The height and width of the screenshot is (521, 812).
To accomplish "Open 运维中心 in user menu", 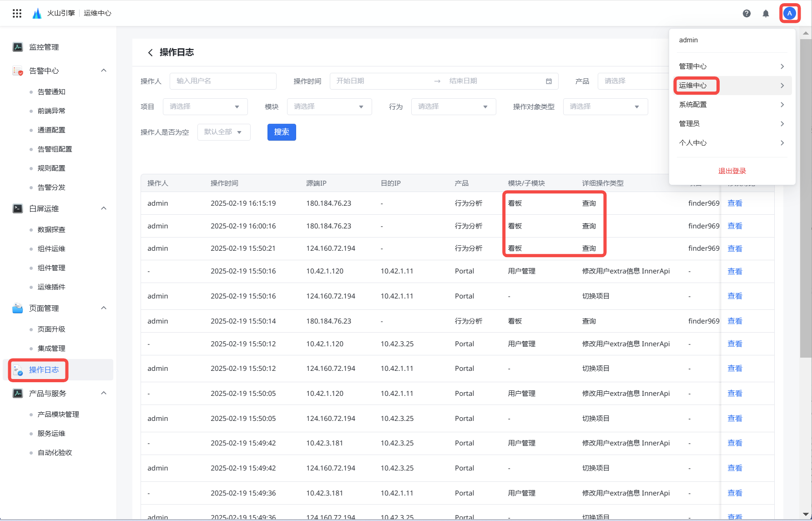I will (732, 86).
